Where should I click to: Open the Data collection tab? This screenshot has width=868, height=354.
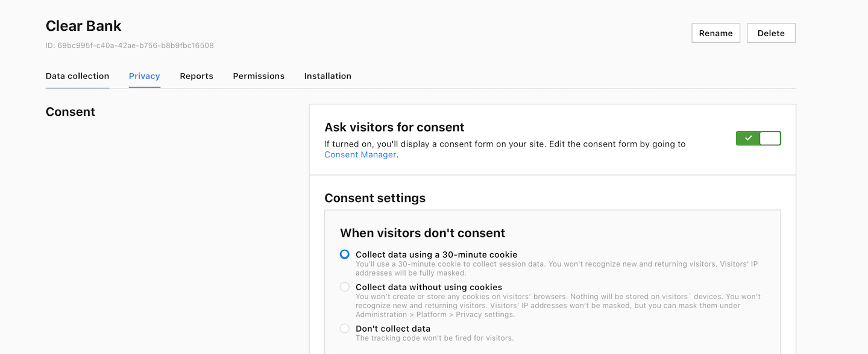(77, 76)
